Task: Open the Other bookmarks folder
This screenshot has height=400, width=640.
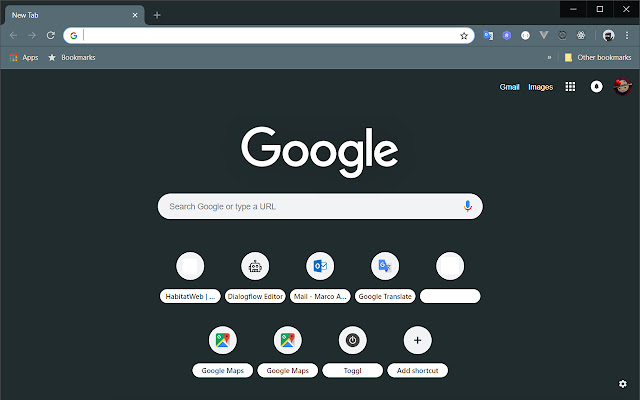Action: tap(598, 58)
